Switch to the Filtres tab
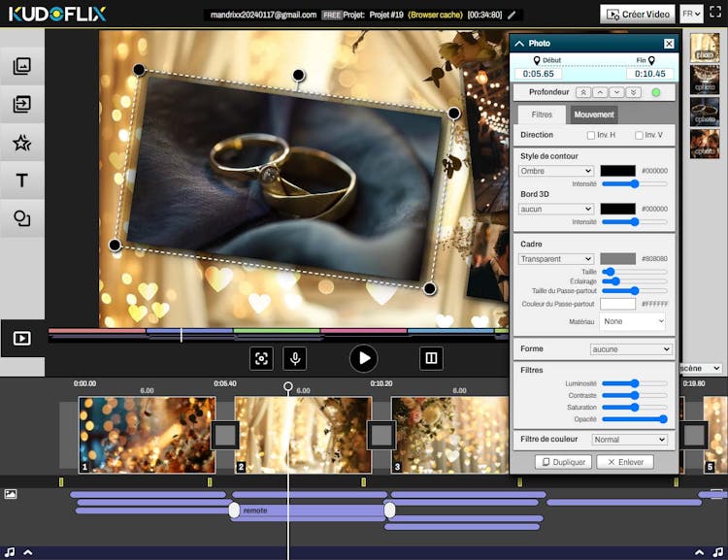Viewport: 728px width, 560px height. (542, 115)
